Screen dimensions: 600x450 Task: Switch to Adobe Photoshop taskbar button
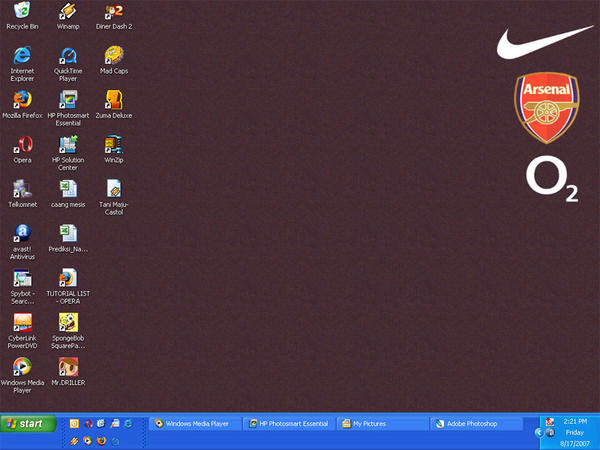pyautogui.click(x=477, y=424)
